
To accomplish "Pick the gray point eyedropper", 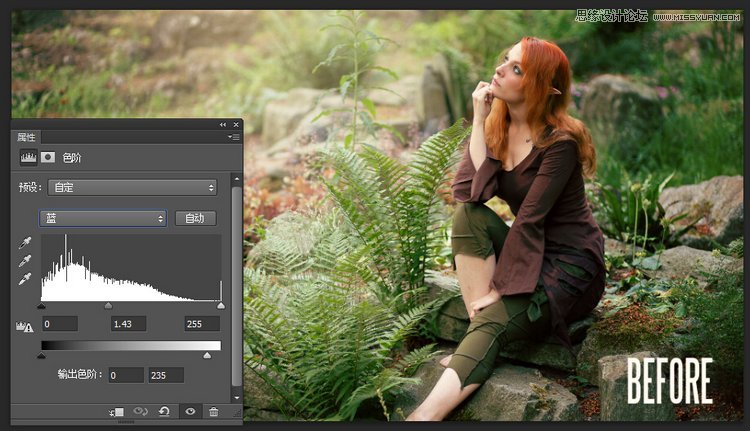I will click(x=25, y=261).
